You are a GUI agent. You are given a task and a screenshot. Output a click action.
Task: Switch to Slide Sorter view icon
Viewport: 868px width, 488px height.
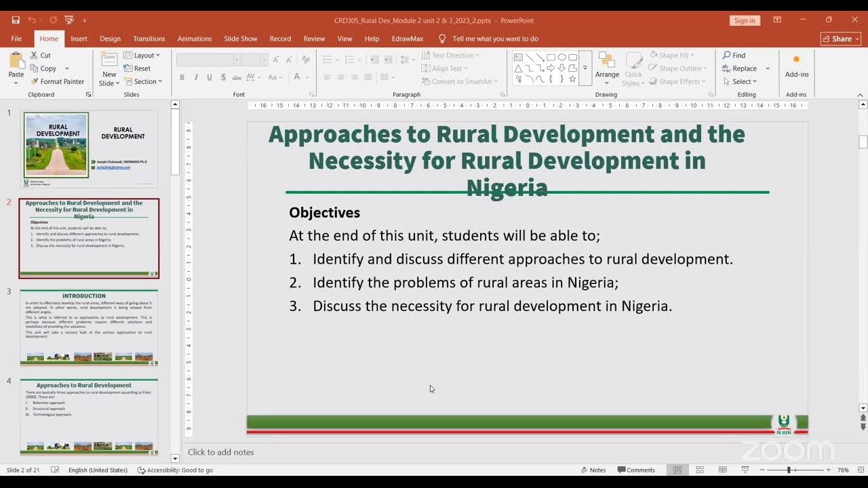coord(700,470)
